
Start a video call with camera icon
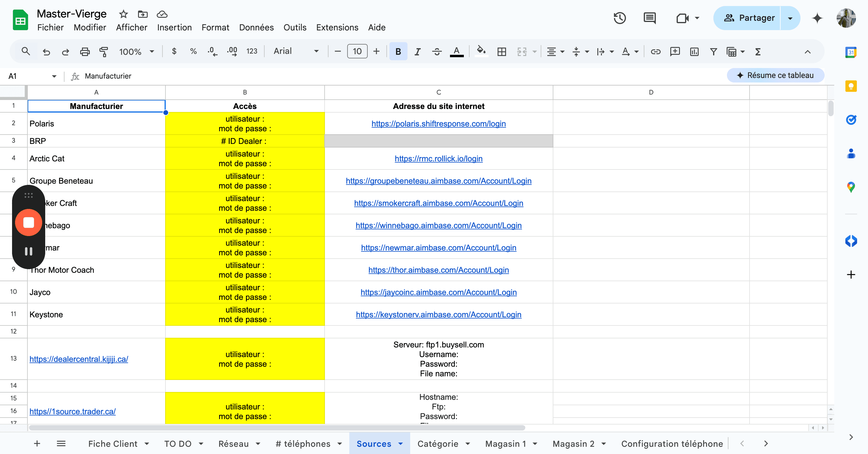[682, 18]
